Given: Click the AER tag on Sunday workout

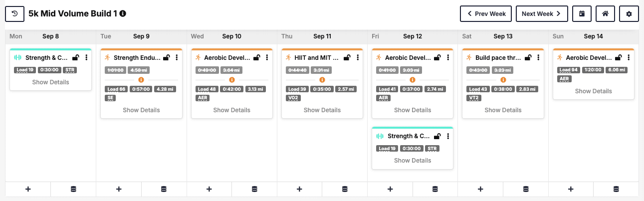Looking at the screenshot, I should [564, 79].
